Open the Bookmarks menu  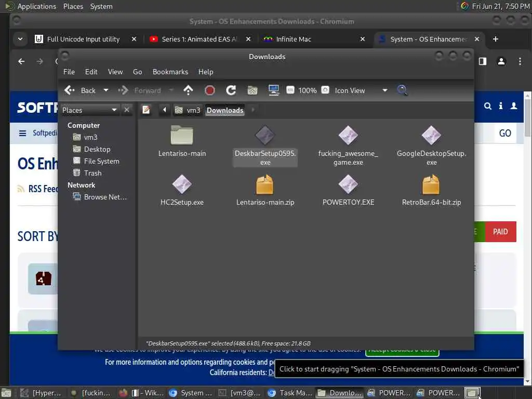170,72
